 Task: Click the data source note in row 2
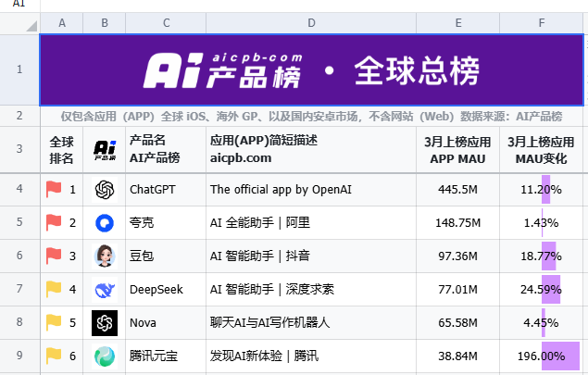pyautogui.click(x=312, y=117)
